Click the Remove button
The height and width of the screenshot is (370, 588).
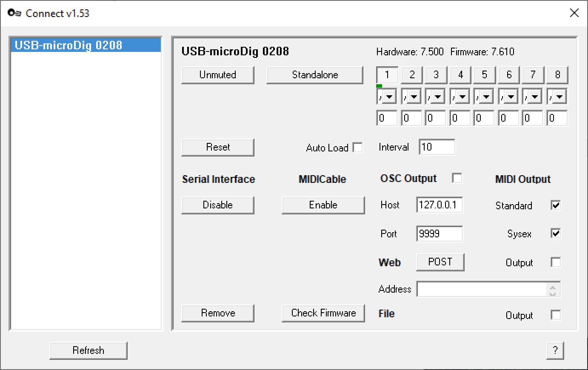[x=218, y=313]
